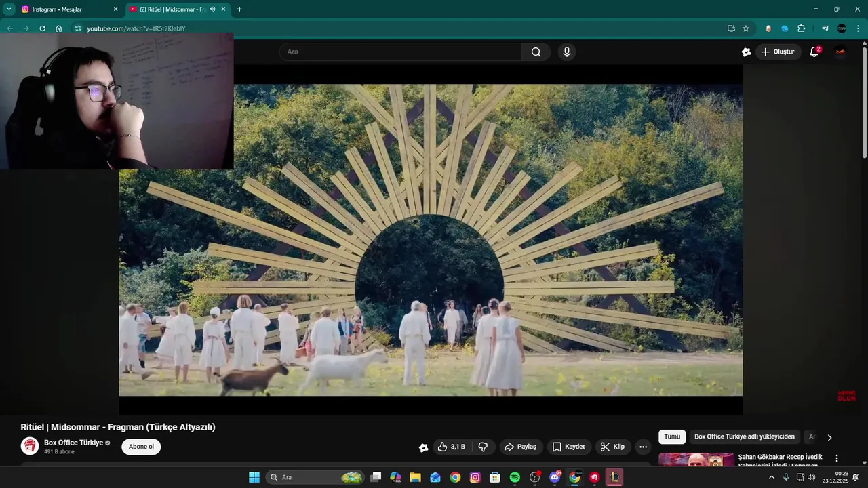Screen dimensions: 868x488
Task: Bookmark this page with star icon
Action: 746,28
